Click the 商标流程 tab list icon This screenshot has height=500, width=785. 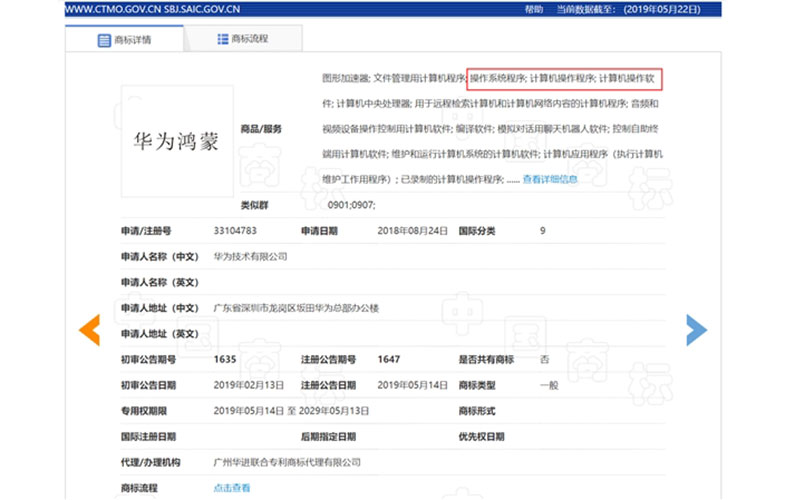222,39
